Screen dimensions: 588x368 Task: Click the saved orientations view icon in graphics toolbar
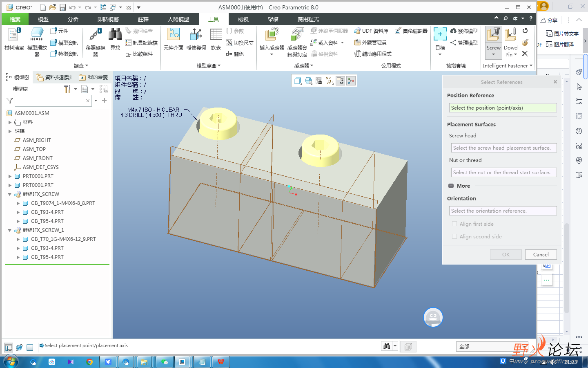tap(308, 81)
